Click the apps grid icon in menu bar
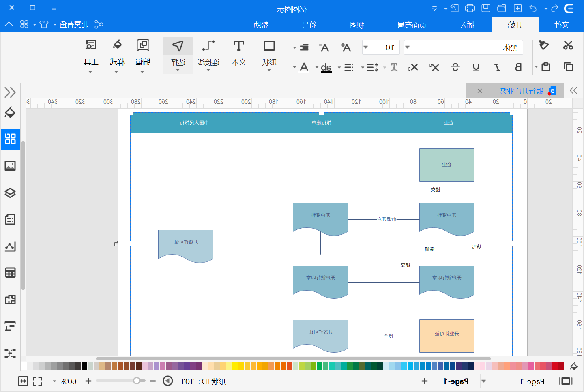The height and width of the screenshot is (392, 584). [x=24, y=24]
